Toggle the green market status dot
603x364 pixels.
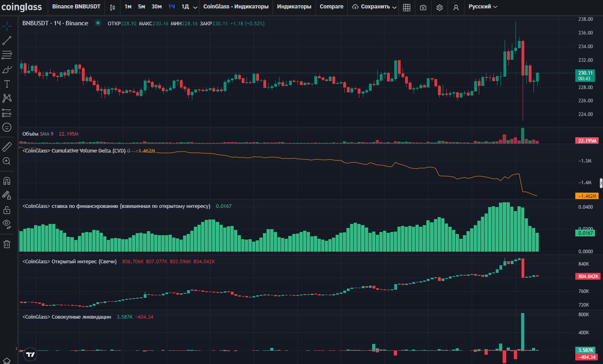click(x=98, y=23)
